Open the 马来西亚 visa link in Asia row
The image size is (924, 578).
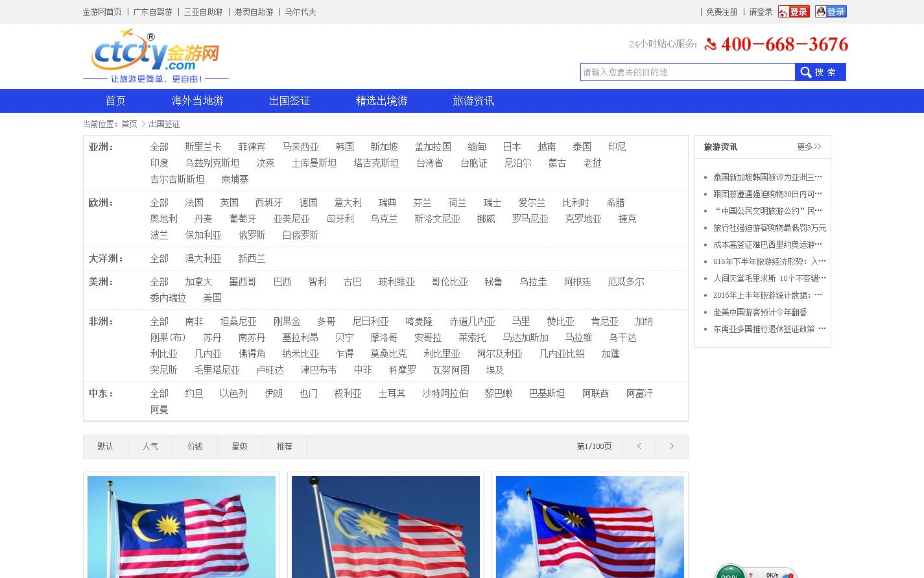coord(302,147)
